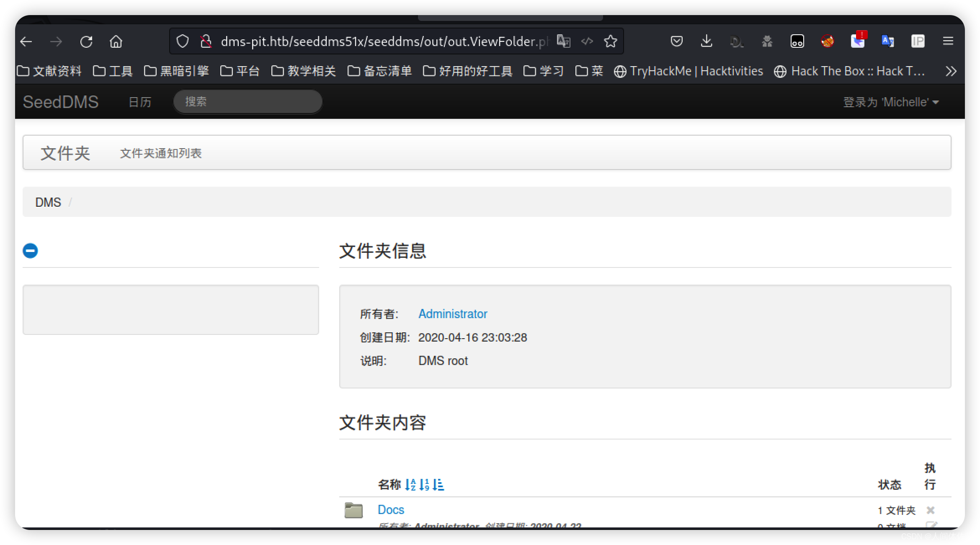Open the downloads arrow icon
The image size is (980, 545).
pyautogui.click(x=707, y=41)
